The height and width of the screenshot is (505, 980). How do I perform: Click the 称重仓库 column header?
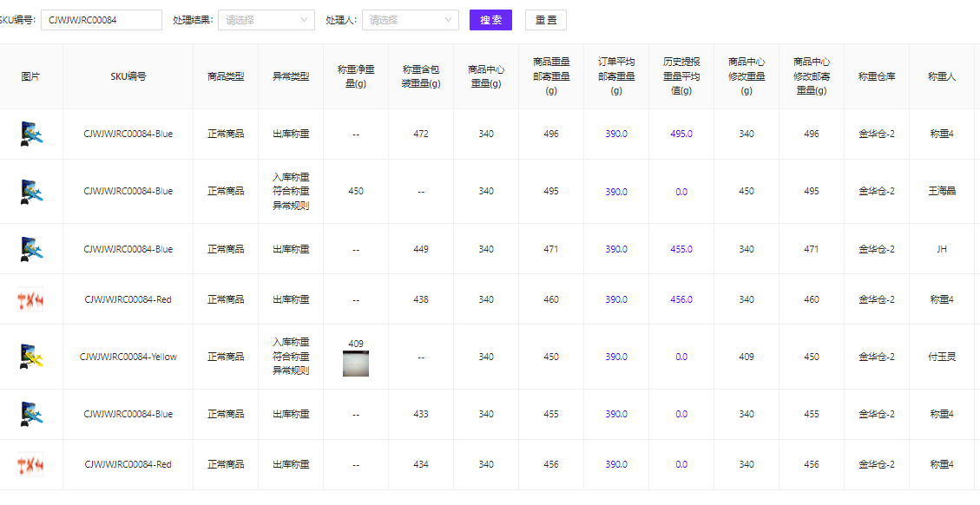coord(877,76)
